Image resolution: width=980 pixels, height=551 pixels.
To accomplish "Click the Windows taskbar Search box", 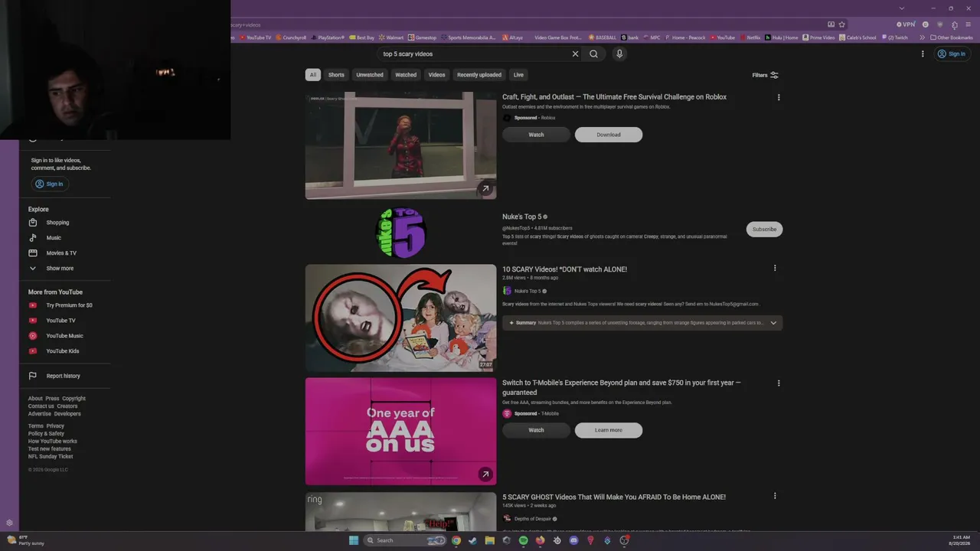I will pos(406,540).
